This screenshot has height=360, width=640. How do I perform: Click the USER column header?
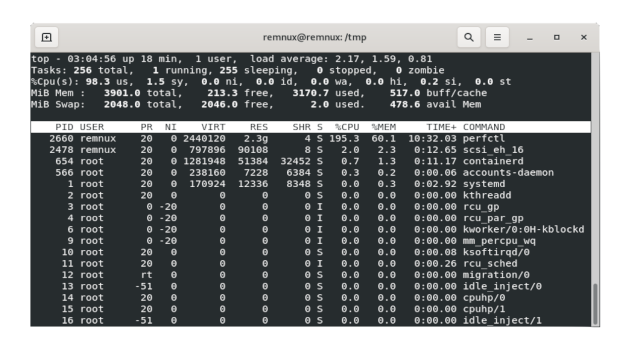(92, 127)
